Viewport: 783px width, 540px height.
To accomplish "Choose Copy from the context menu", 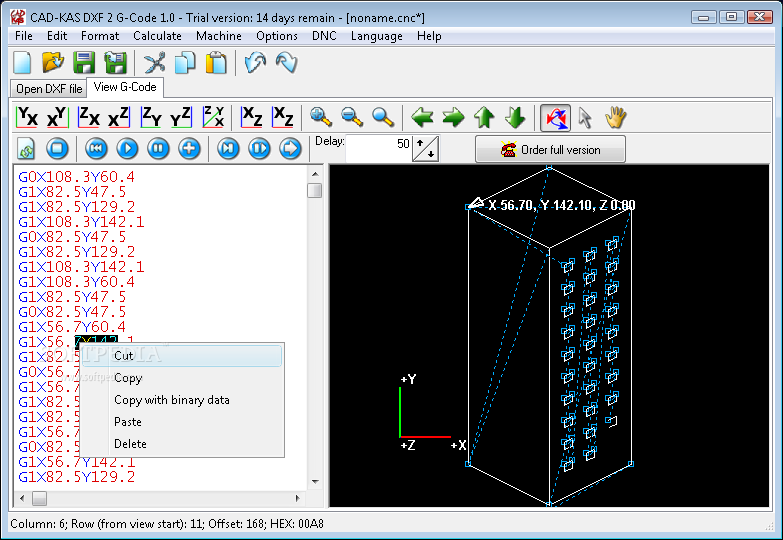I will (182, 378).
